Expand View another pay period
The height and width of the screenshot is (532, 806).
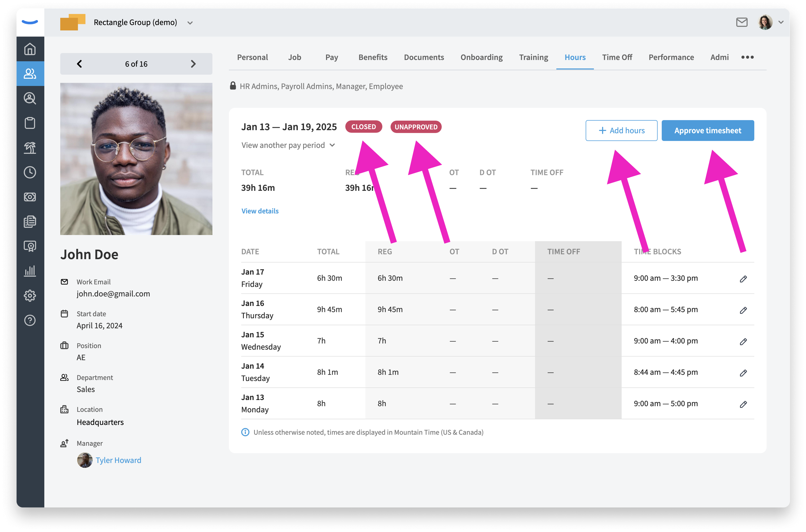click(x=288, y=145)
